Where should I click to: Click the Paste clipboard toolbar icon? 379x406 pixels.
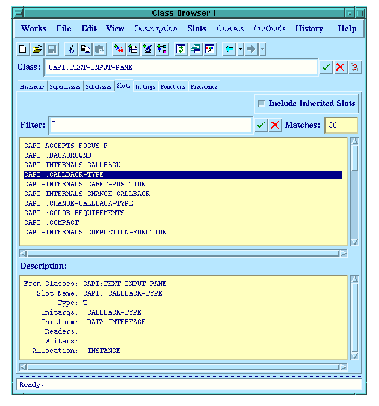tap(100, 49)
